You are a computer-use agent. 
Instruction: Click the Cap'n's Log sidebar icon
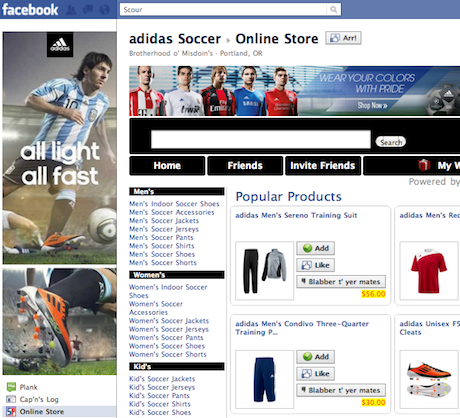11,399
